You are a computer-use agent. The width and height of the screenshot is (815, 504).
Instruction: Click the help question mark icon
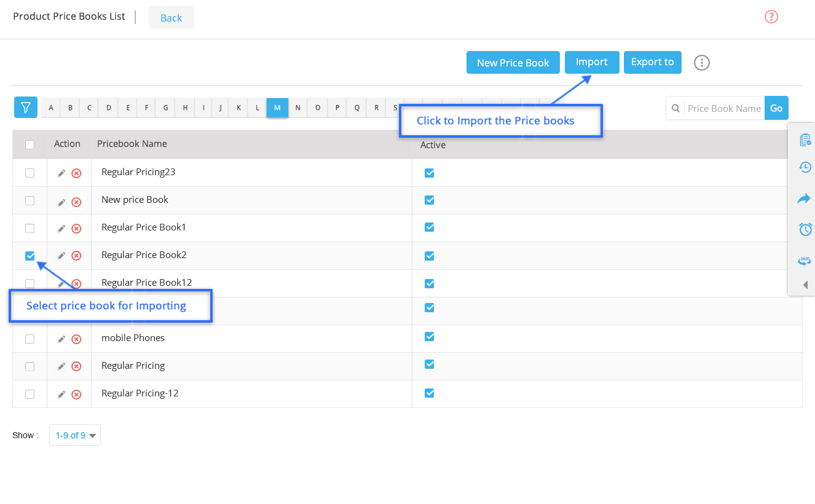(x=771, y=16)
